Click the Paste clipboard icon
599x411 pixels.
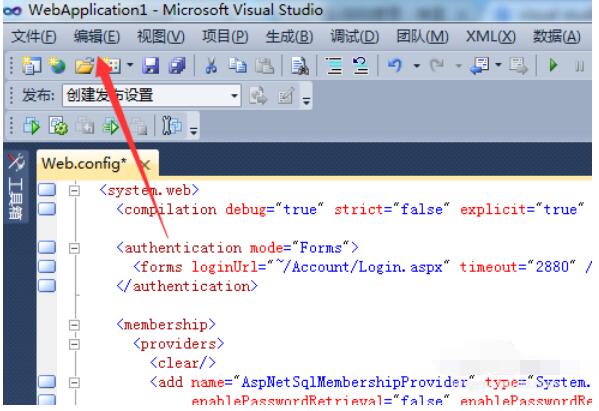264,66
